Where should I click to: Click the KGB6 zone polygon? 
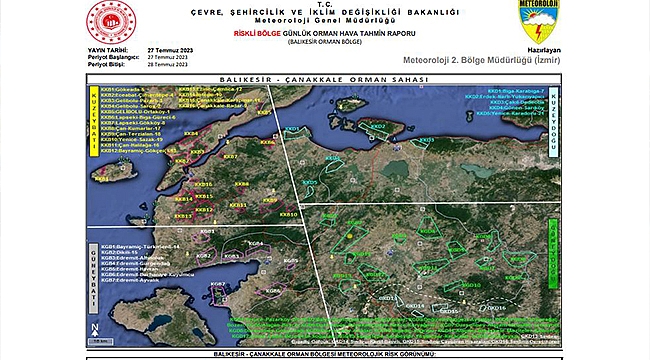click(x=272, y=290)
